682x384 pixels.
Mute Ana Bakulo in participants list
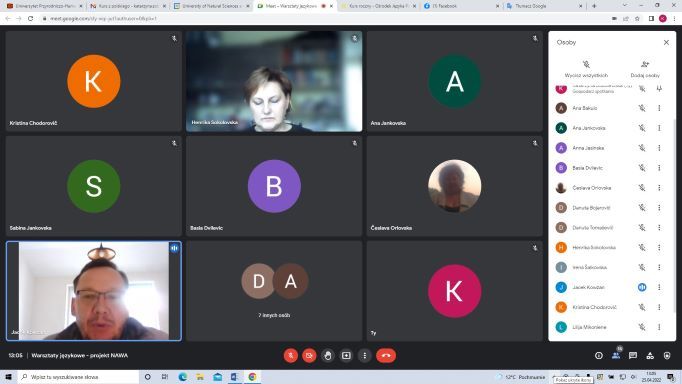tap(642, 108)
